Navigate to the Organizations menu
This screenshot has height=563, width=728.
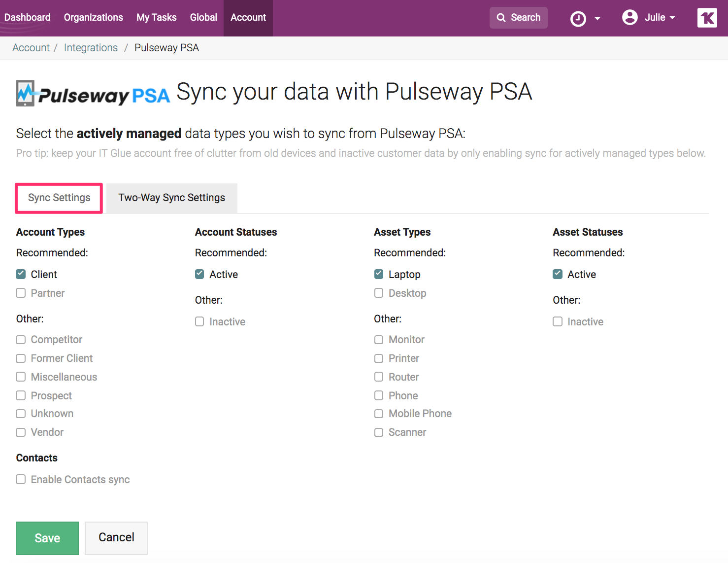93,17
